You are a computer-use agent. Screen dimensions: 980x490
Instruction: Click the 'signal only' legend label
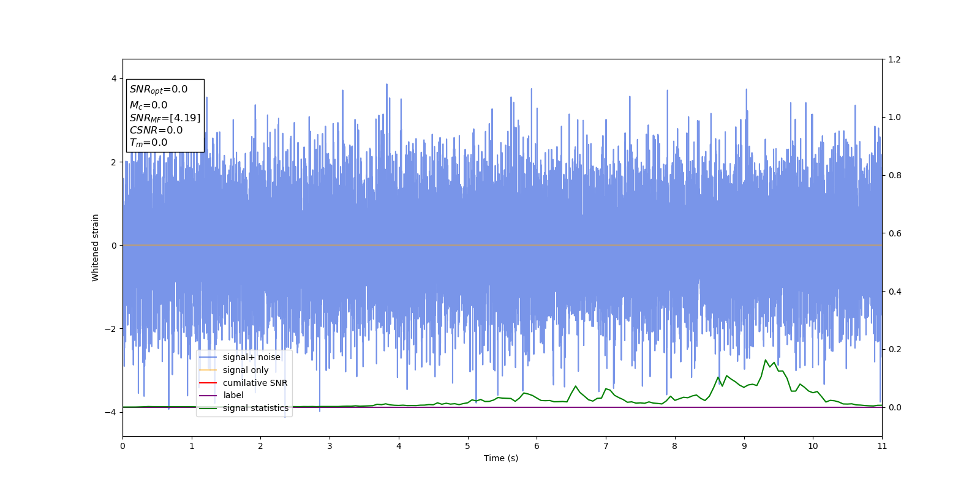246,370
